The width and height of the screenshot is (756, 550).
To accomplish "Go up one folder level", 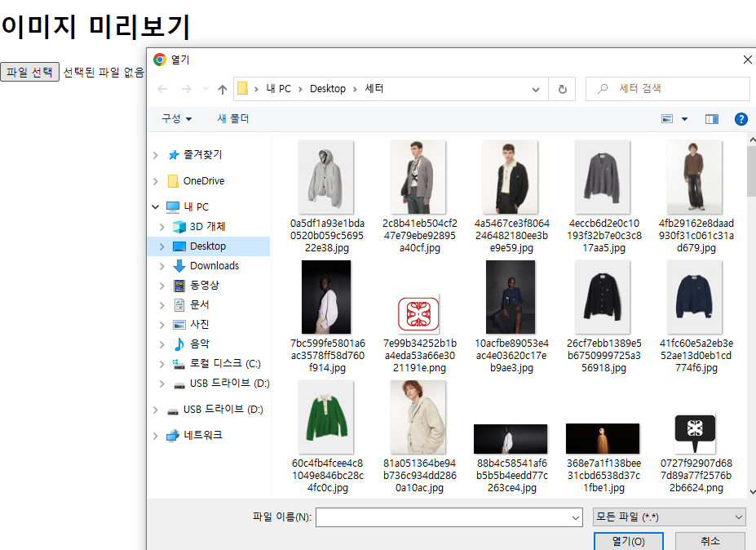I will [223, 89].
